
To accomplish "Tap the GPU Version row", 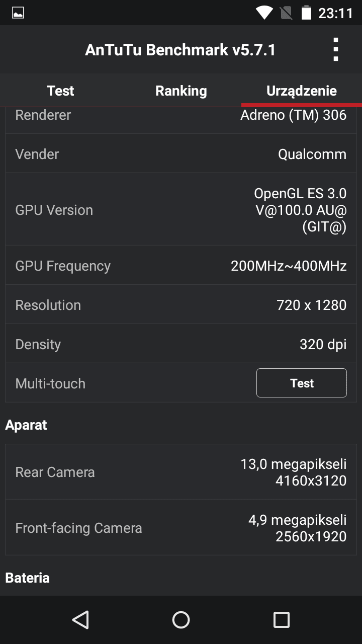I will pos(181,210).
